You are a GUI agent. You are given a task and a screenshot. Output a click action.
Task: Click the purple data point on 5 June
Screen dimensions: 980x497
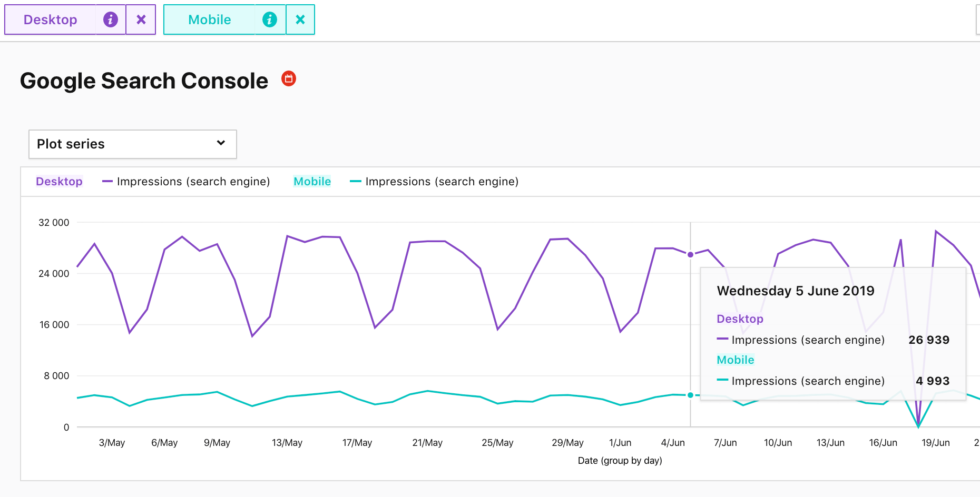pos(690,255)
